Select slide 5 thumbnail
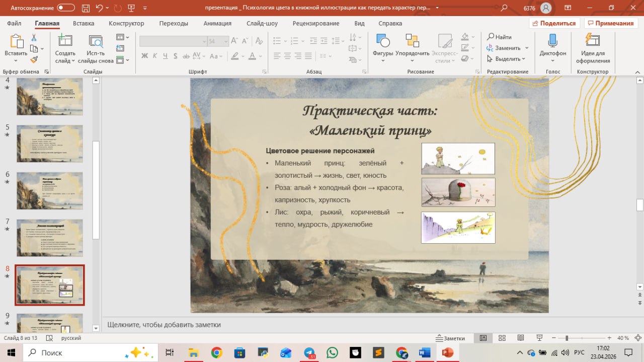Image resolution: width=644 pixels, height=362 pixels. 50,143
